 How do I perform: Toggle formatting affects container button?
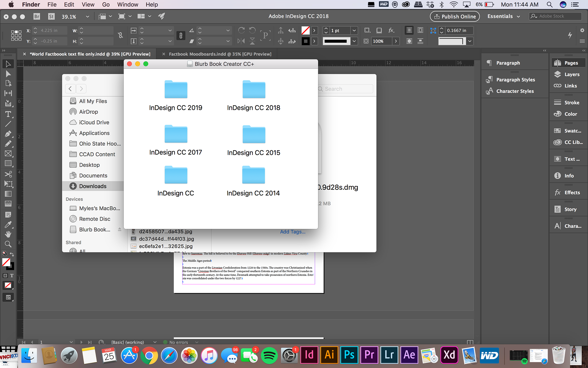pyautogui.click(x=5, y=276)
